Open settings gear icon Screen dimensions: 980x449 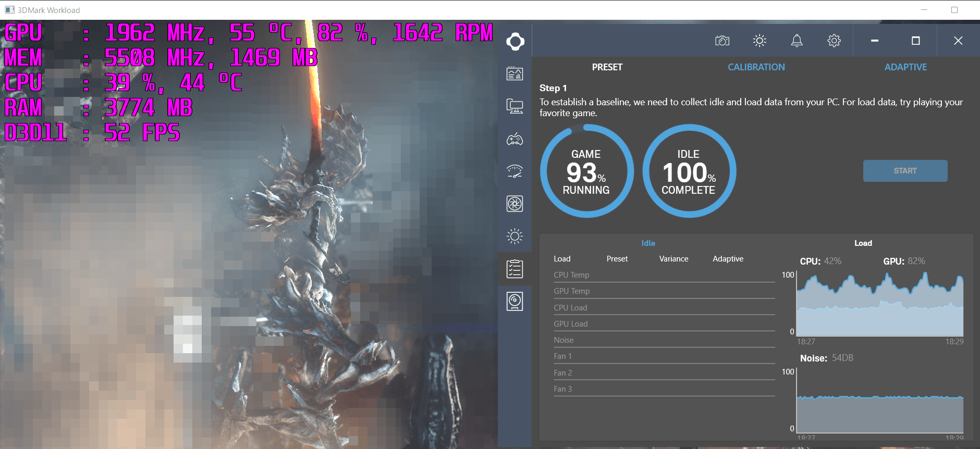(x=834, y=41)
